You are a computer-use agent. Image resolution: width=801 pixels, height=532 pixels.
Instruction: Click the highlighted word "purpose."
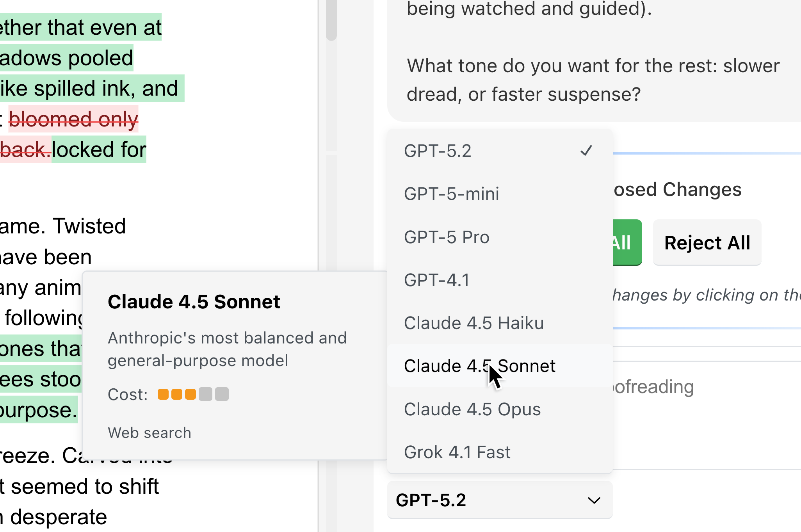pos(38,410)
